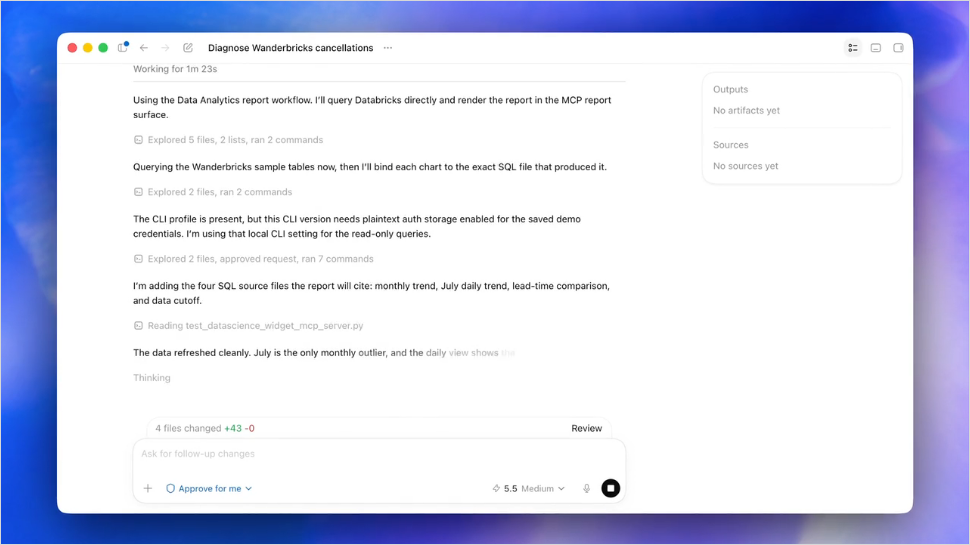
Task: Click the green +43 additions count
Action: click(x=233, y=428)
